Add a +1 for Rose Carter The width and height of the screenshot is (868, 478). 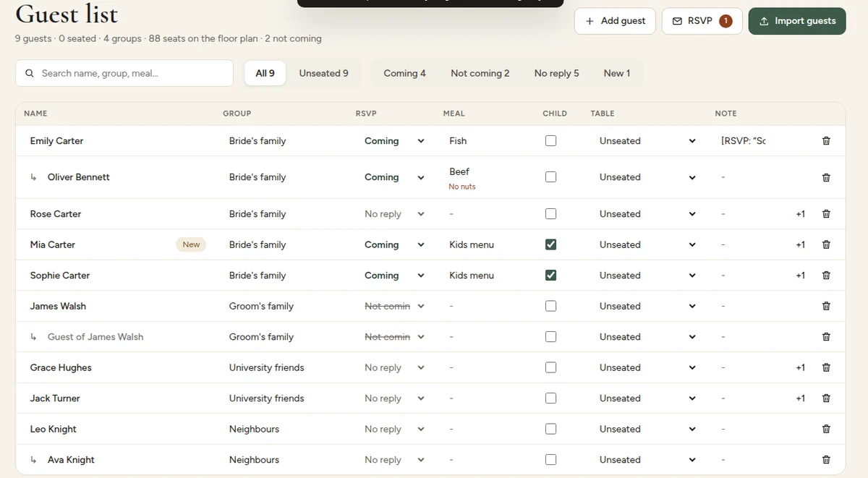pyautogui.click(x=800, y=214)
